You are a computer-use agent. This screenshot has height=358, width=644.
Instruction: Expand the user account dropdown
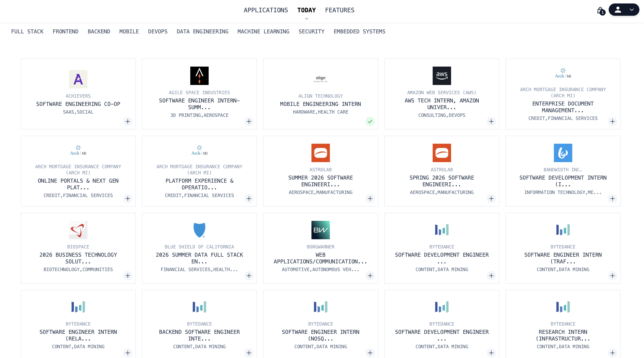(x=632, y=10)
